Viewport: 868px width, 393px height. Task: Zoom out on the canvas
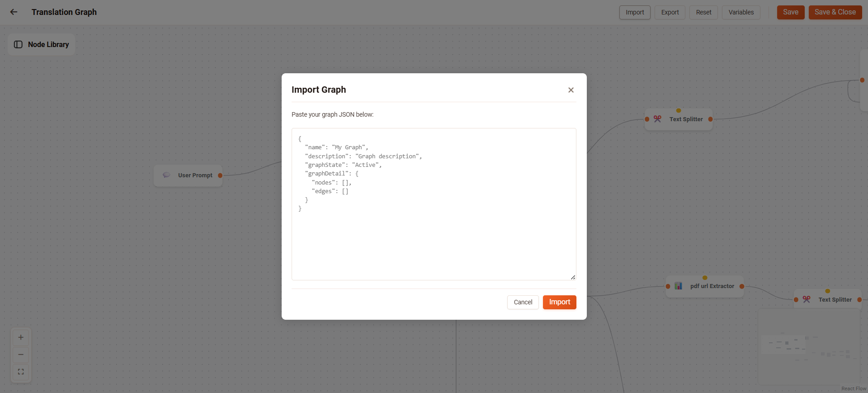click(21, 355)
